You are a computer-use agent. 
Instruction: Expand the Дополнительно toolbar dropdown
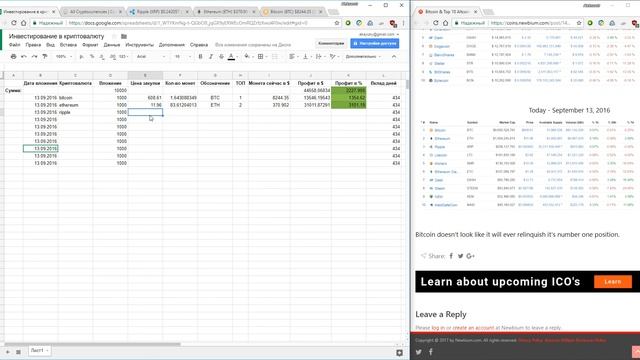click(362, 56)
